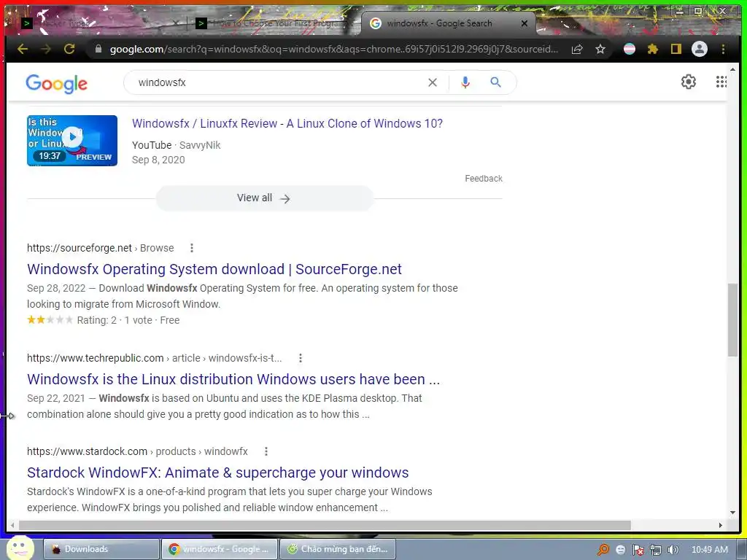
Task: Open options for the techrepublic.com result
Action: click(300, 358)
